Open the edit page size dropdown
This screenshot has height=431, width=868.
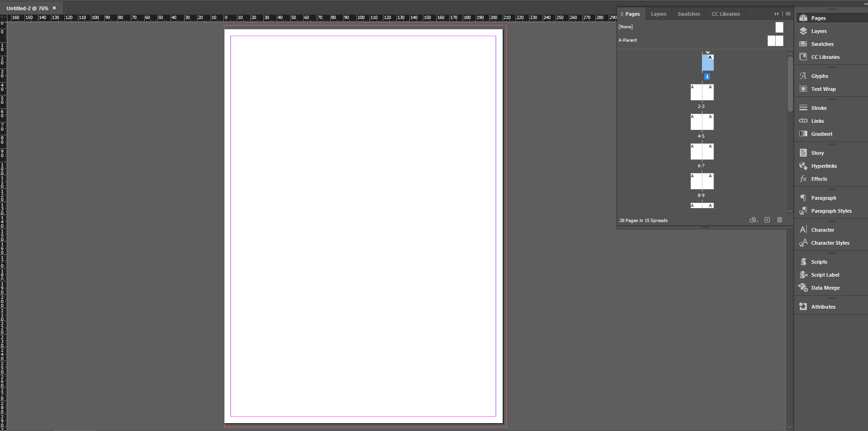[753, 220]
